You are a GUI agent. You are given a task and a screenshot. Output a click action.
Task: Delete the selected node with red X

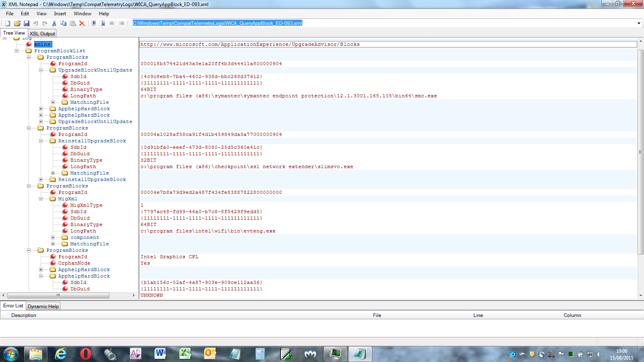point(82,23)
